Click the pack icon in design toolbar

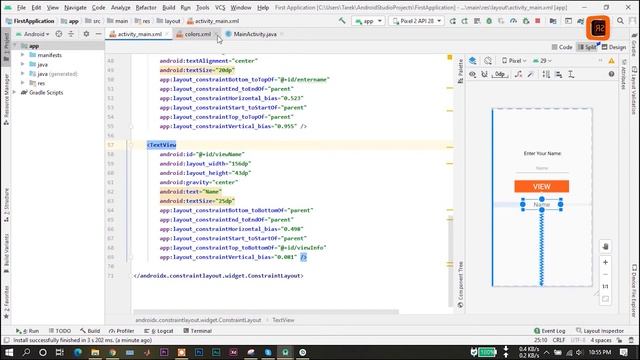(x=546, y=74)
